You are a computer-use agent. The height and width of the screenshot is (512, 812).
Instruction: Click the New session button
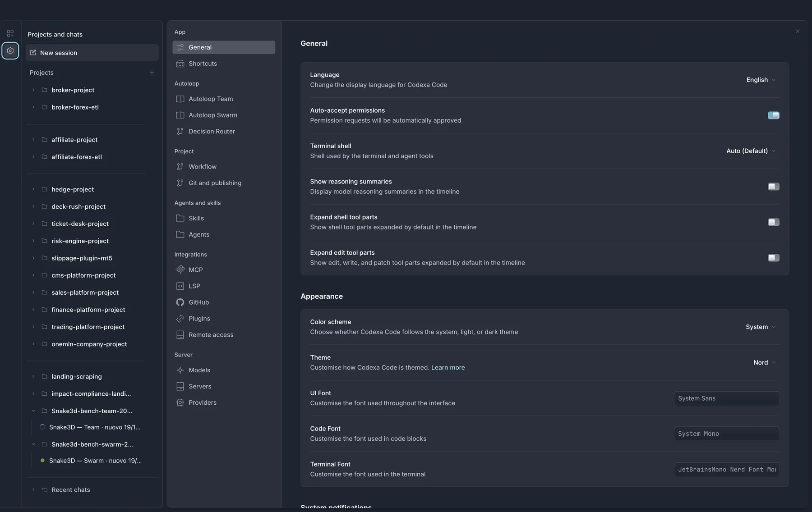[x=92, y=53]
